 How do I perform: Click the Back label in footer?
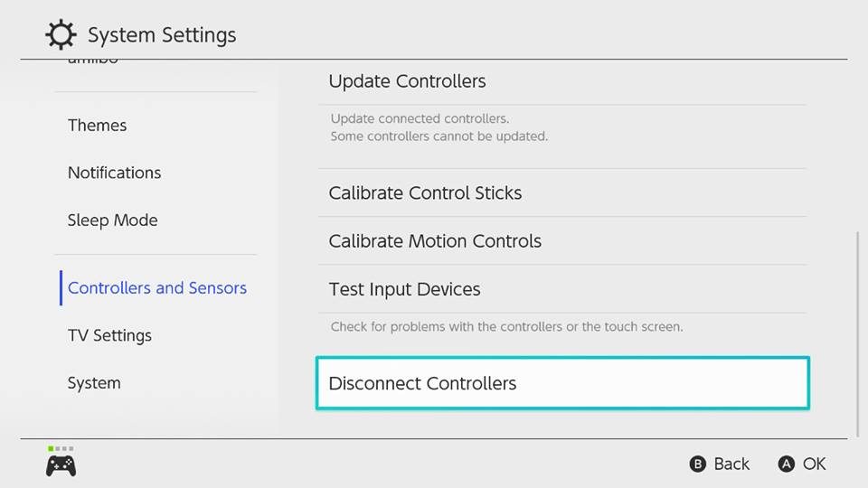tap(731, 464)
